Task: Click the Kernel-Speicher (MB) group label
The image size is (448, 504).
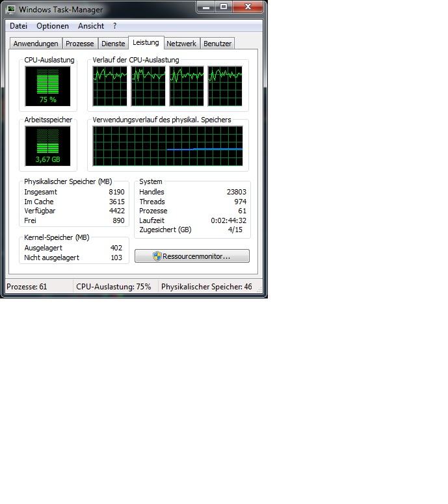Action: pos(57,237)
